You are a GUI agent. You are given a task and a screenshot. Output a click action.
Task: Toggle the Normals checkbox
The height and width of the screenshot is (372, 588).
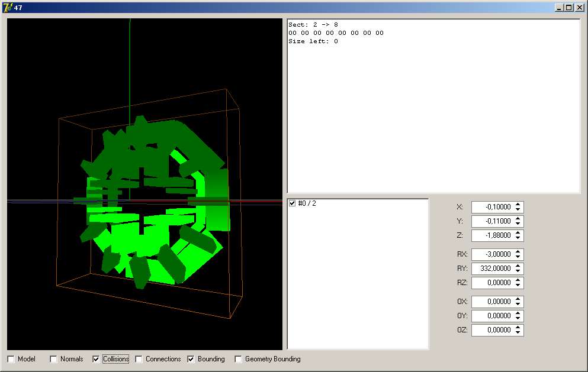click(x=54, y=359)
